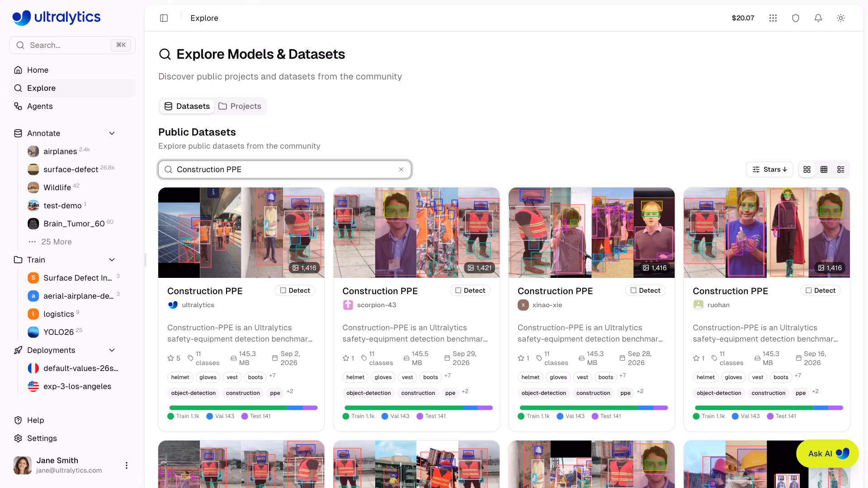Open logistics project icon
This screenshot has width=868, height=488.
(x=33, y=314)
